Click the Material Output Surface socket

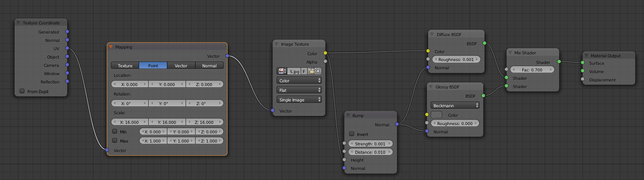(x=583, y=63)
